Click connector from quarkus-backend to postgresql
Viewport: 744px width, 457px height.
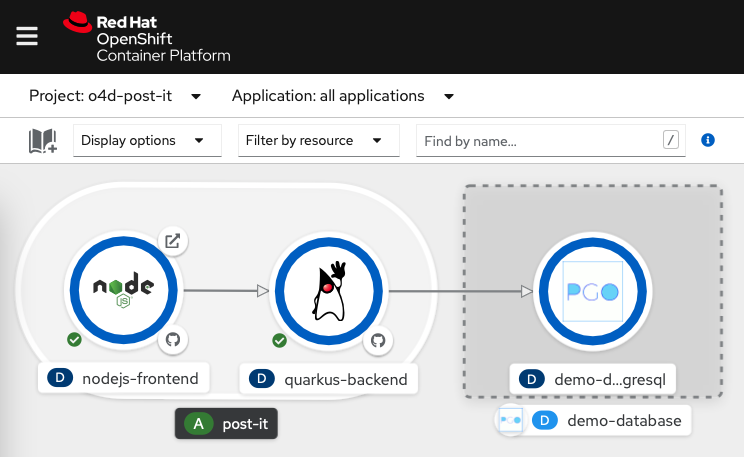pyautogui.click(x=460, y=291)
